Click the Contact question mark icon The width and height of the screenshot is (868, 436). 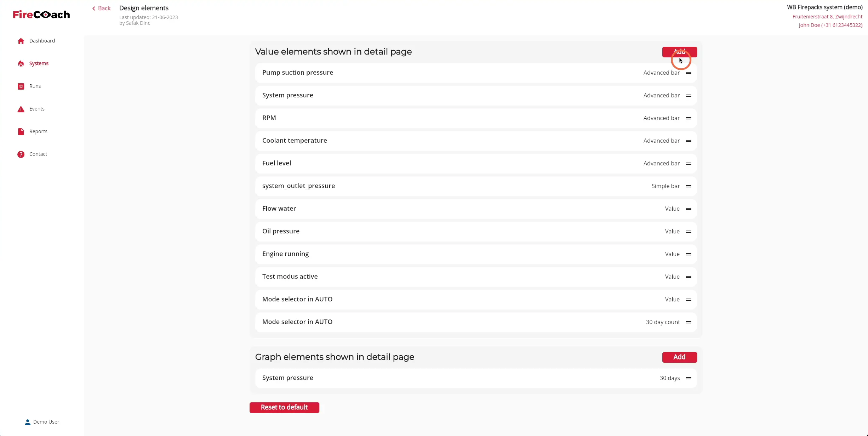(x=21, y=154)
